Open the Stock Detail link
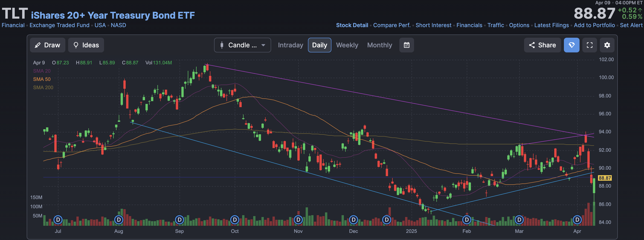Screen dimensions: 644x240 point(352,25)
